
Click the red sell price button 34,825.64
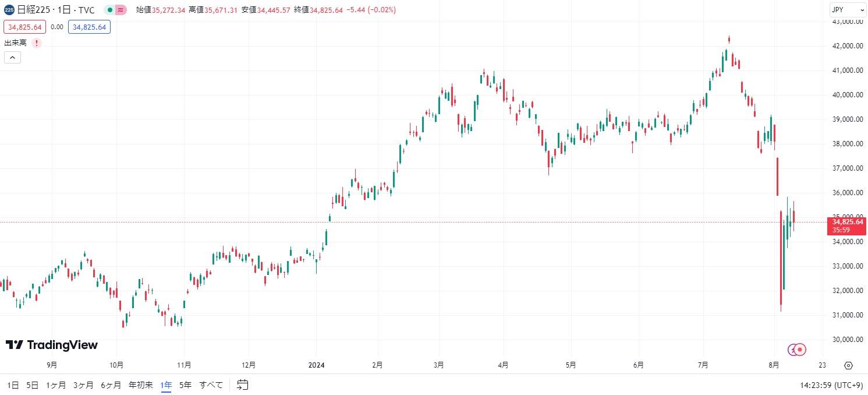(x=24, y=27)
